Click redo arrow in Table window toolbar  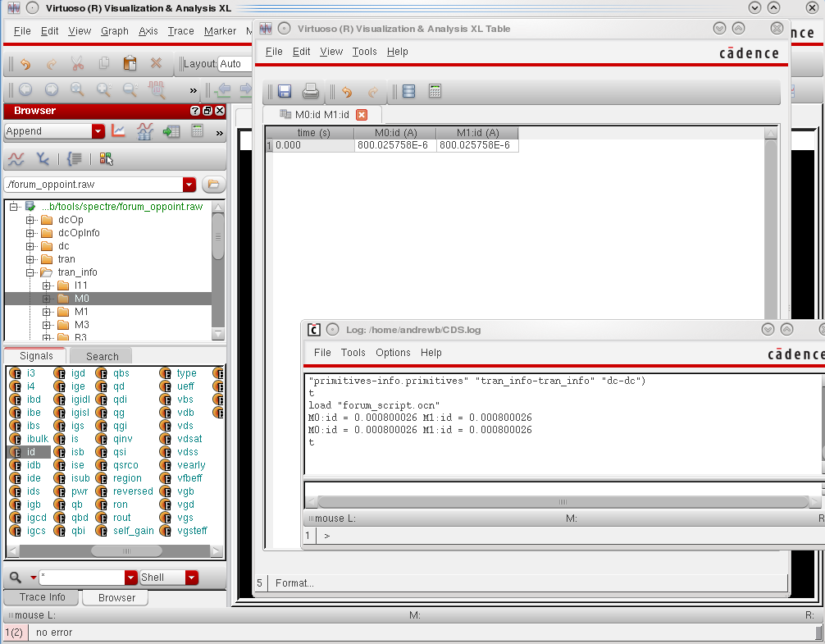tap(373, 92)
